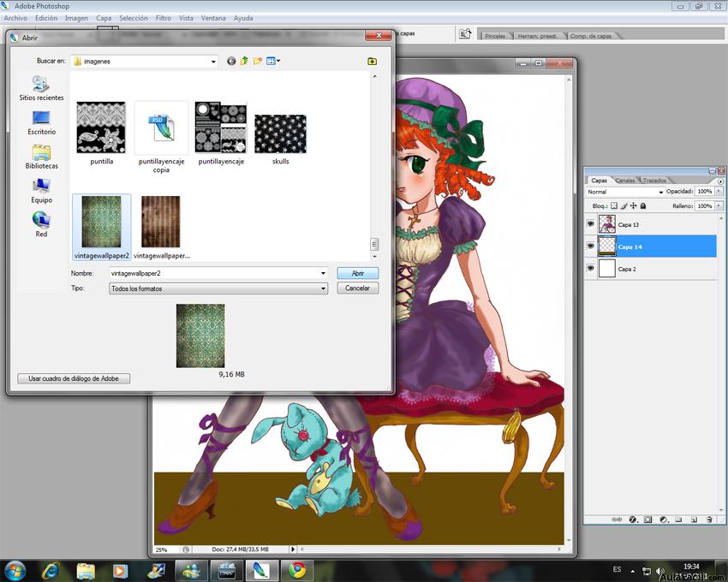Open the Filtro menu
The height and width of the screenshot is (582, 728).
[164, 18]
